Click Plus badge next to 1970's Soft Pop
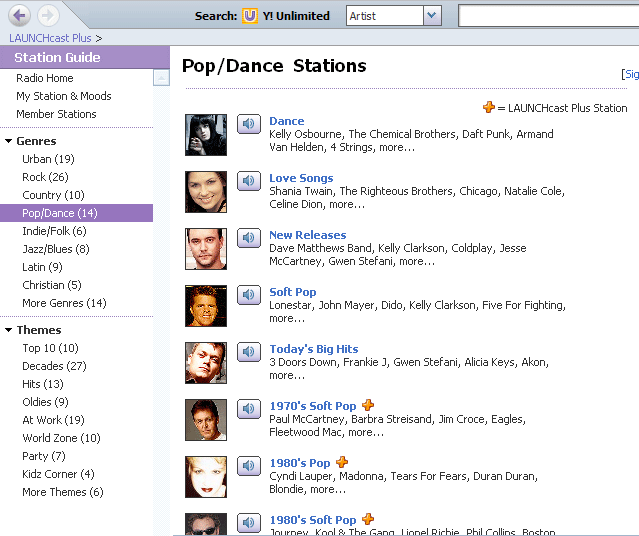The image size is (639, 536). [368, 405]
